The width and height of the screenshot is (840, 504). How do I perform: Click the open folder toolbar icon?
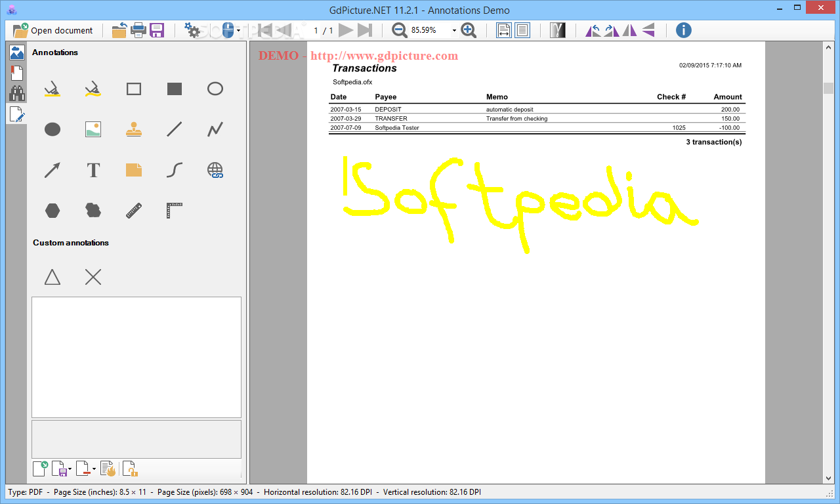119,30
